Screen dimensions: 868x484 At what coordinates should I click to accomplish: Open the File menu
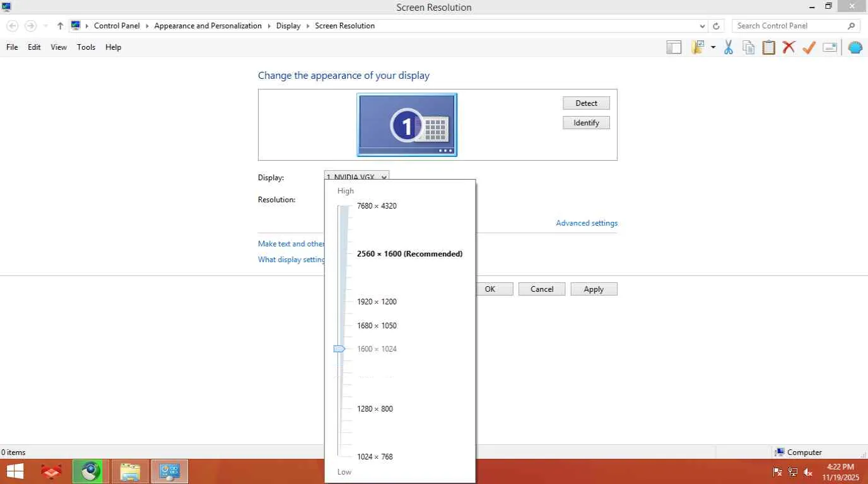tap(12, 47)
